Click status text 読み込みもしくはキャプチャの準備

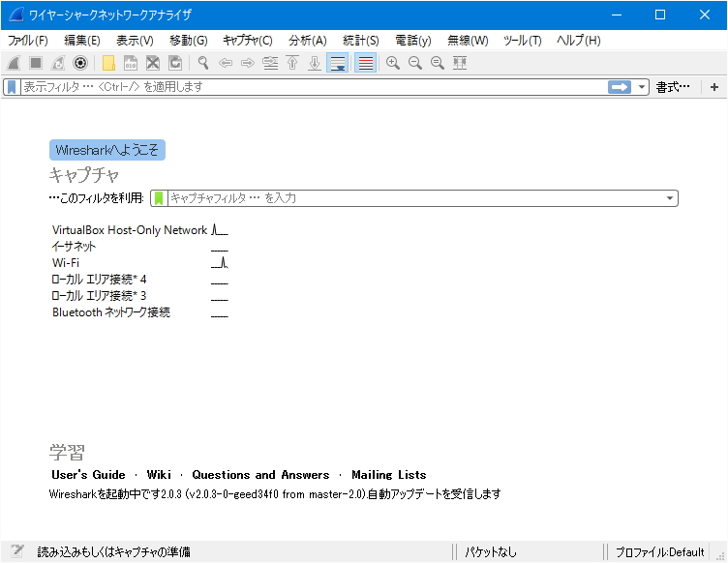[x=114, y=551]
